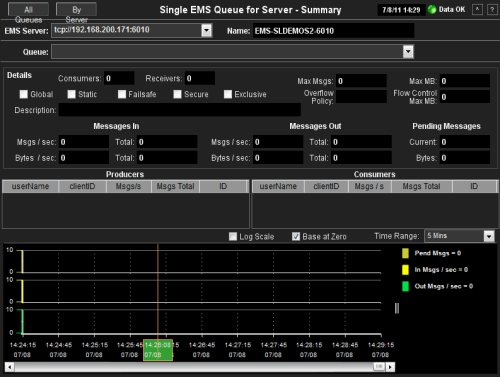Screen dimensions: 500x377
Task: Click the chart scrollbar right arrow
Action: tap(390, 367)
